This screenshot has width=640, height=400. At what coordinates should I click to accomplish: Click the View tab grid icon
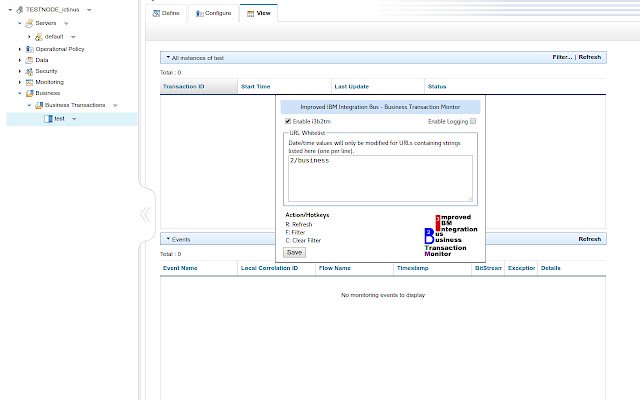pyautogui.click(x=251, y=13)
